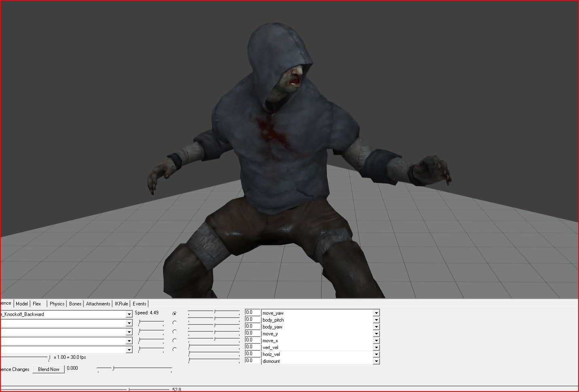Open the bottom empty sequence layer dropdown

129,350
